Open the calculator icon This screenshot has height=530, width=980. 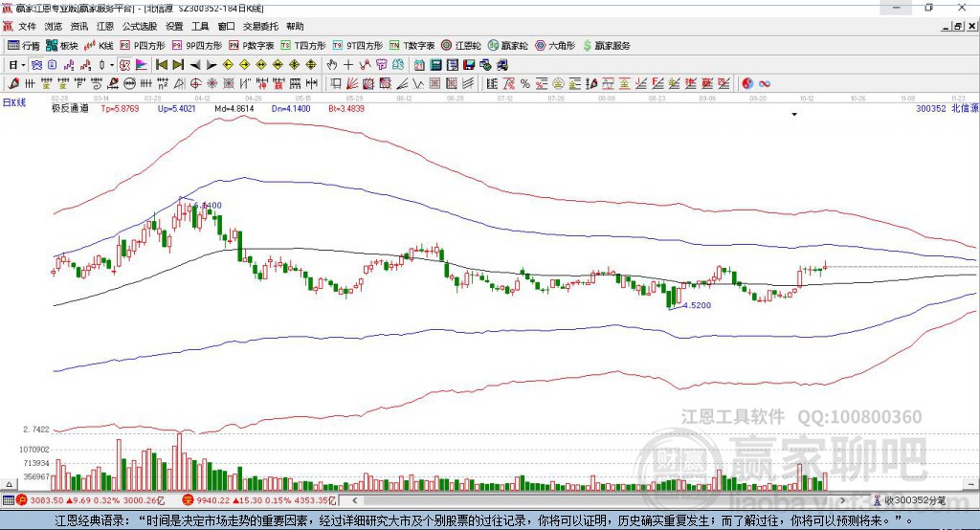click(435, 65)
